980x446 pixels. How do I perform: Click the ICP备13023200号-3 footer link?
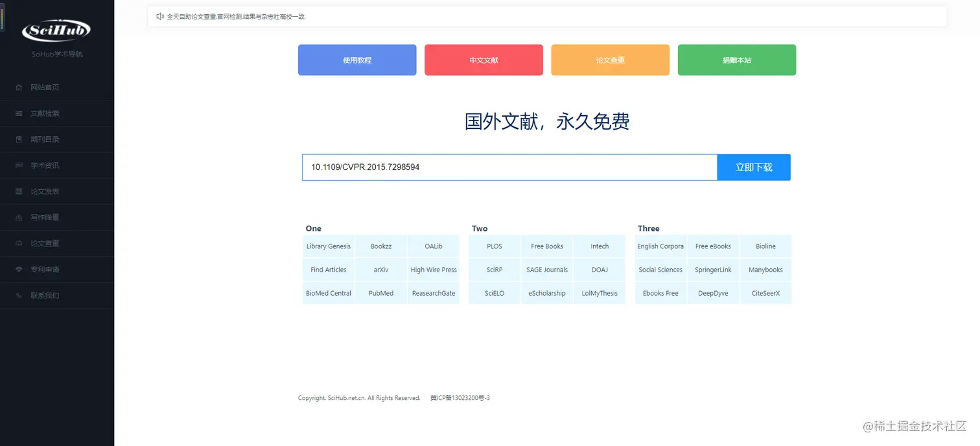coord(460,398)
